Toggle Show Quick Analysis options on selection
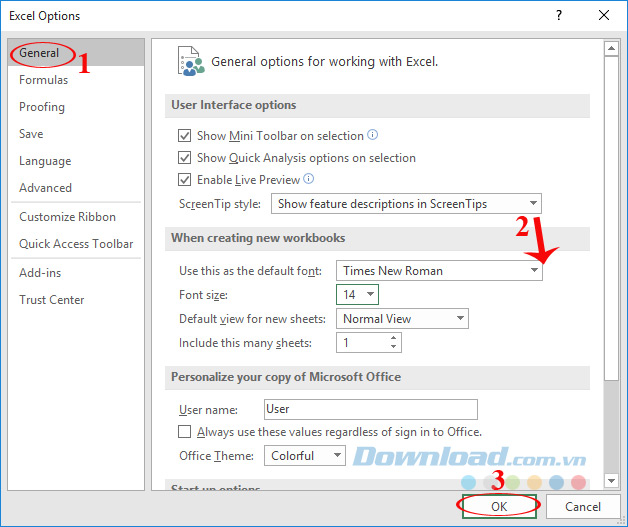628x527 pixels. click(184, 158)
